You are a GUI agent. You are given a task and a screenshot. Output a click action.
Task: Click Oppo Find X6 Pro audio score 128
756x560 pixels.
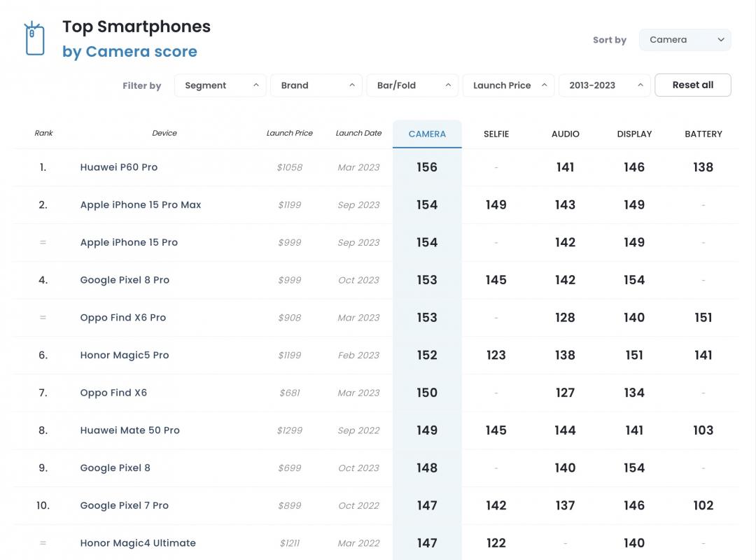pos(565,318)
